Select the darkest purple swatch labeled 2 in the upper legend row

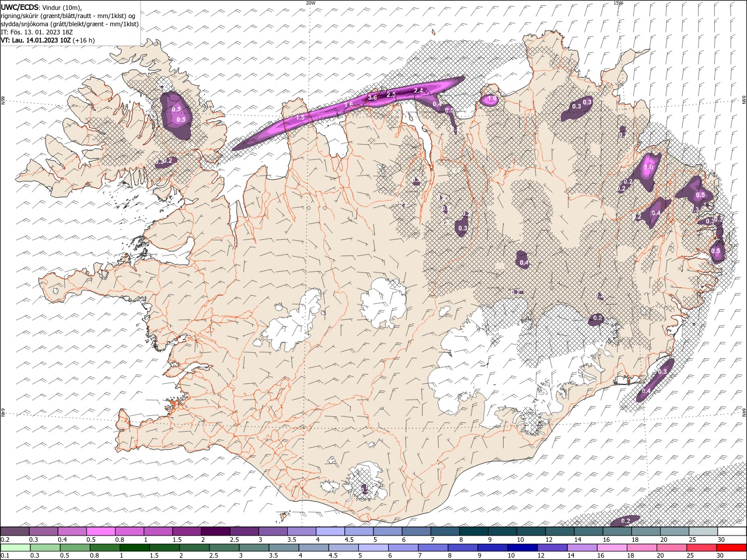click(215, 531)
